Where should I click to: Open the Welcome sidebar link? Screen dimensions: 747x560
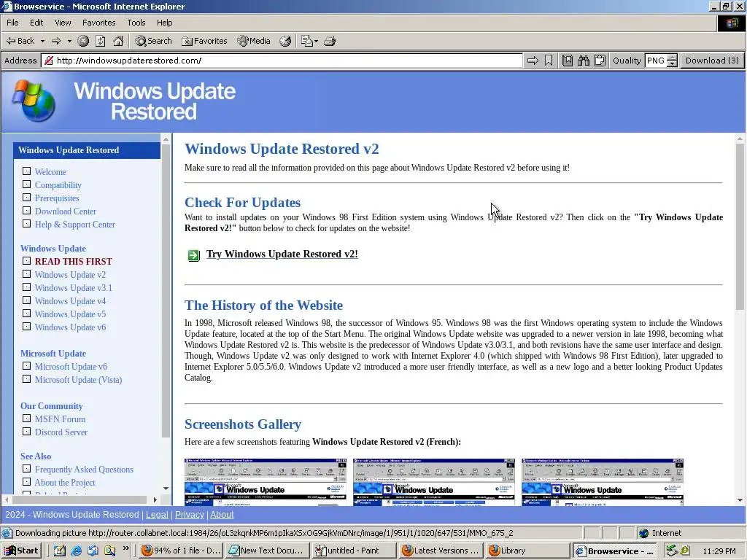pyautogui.click(x=50, y=172)
